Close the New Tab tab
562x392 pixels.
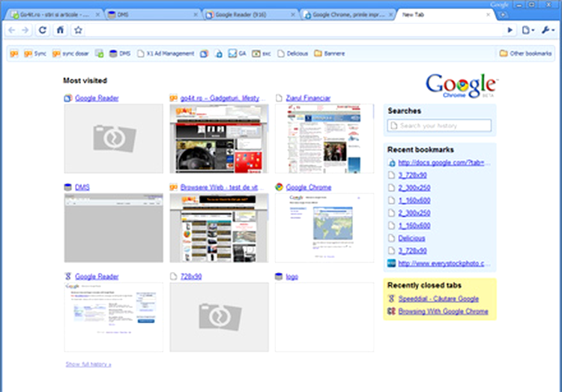(x=488, y=15)
